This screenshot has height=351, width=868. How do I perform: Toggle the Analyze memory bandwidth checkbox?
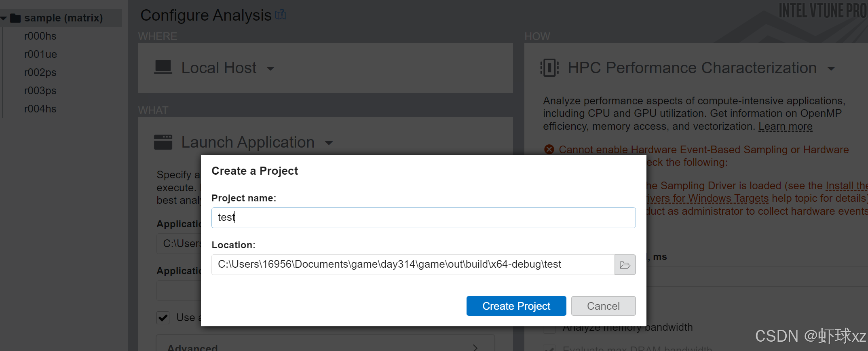549,328
